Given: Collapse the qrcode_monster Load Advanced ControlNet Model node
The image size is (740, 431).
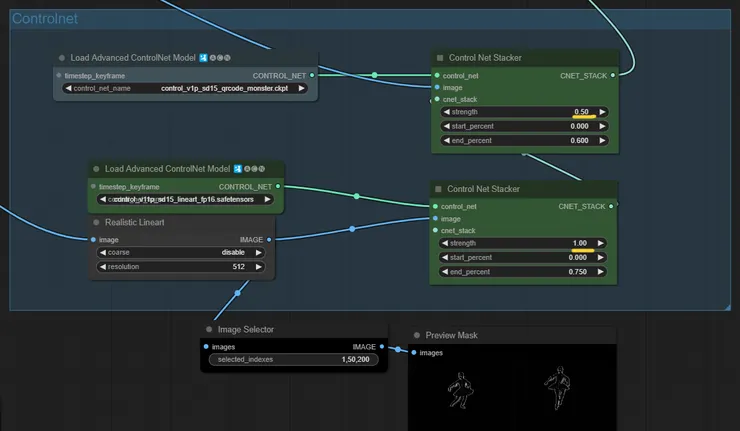Looking at the screenshot, I should tap(62, 58).
